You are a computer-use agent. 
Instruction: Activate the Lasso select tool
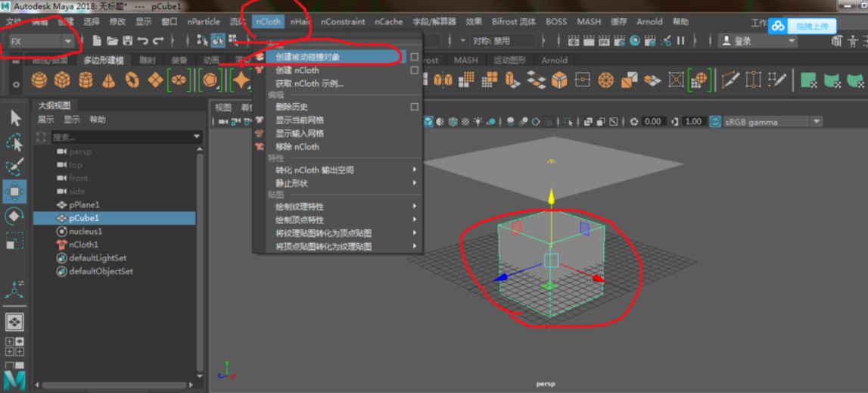(15, 142)
